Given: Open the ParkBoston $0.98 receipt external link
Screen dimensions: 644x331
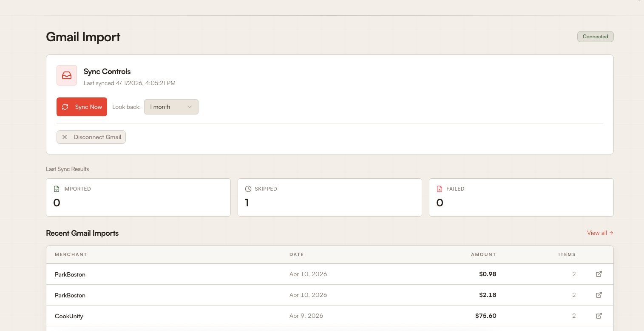Looking at the screenshot, I should click(x=599, y=274).
